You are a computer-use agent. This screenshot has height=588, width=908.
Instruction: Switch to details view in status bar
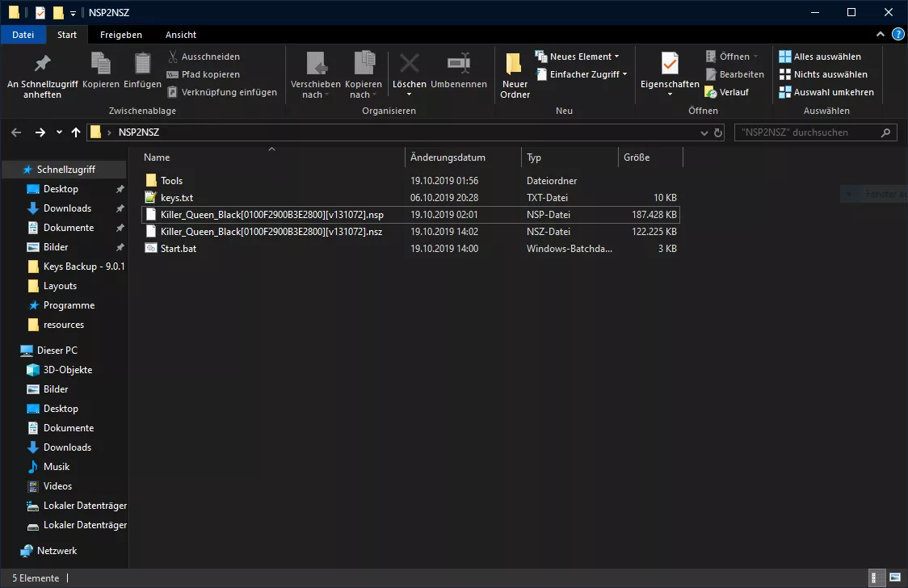[877, 578]
